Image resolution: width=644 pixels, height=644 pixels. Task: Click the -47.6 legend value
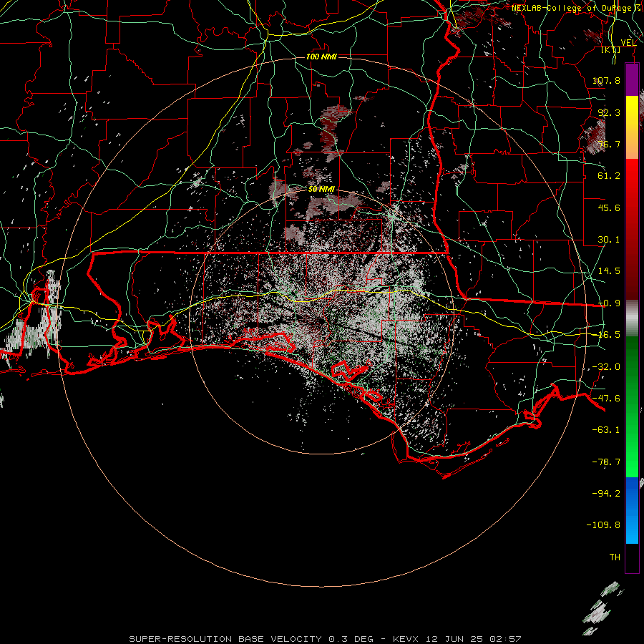pyautogui.click(x=606, y=399)
